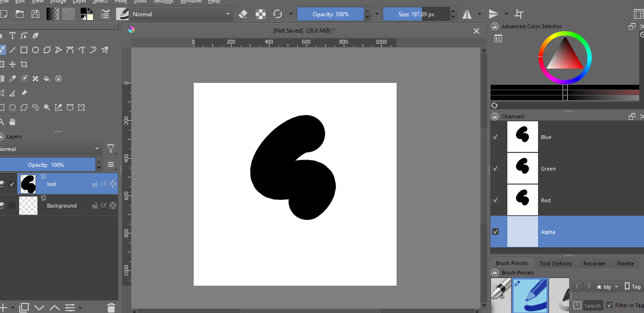Pick the Fill bucket tool

47,79
